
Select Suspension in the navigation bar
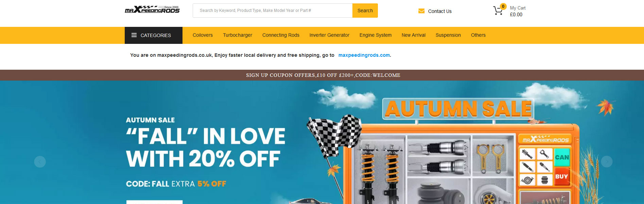[448, 35]
